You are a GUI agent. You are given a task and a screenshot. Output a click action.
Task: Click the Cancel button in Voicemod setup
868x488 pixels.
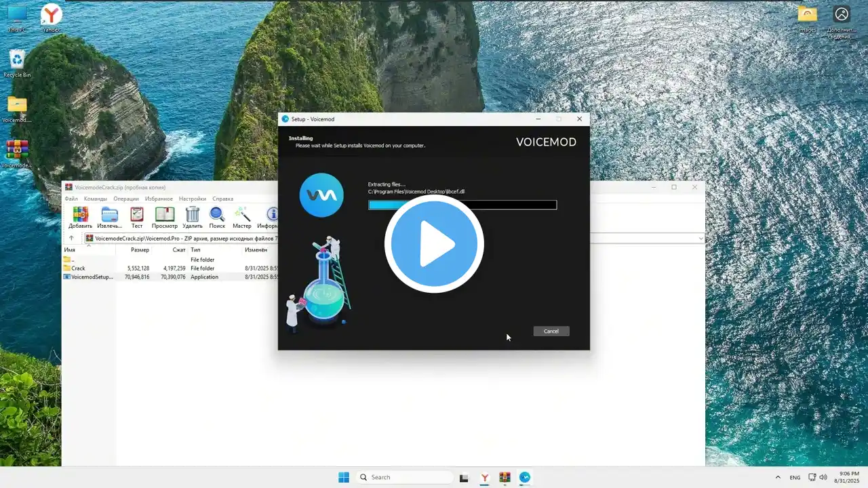tap(551, 331)
